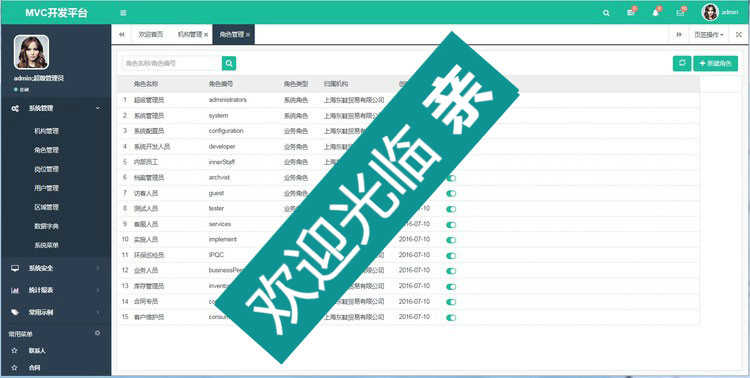Click the star icon beside 合同
Screen dimensions: 750x378
point(14,368)
